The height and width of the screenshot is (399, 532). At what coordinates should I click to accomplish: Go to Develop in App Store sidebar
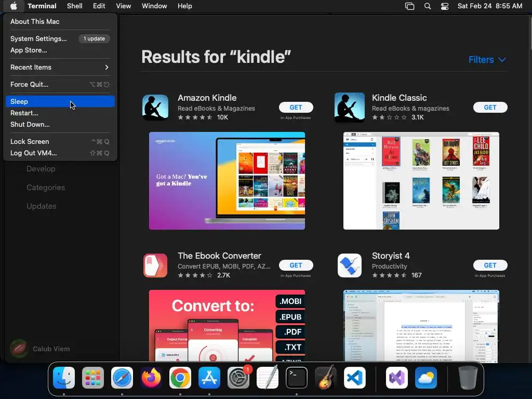pyautogui.click(x=41, y=169)
